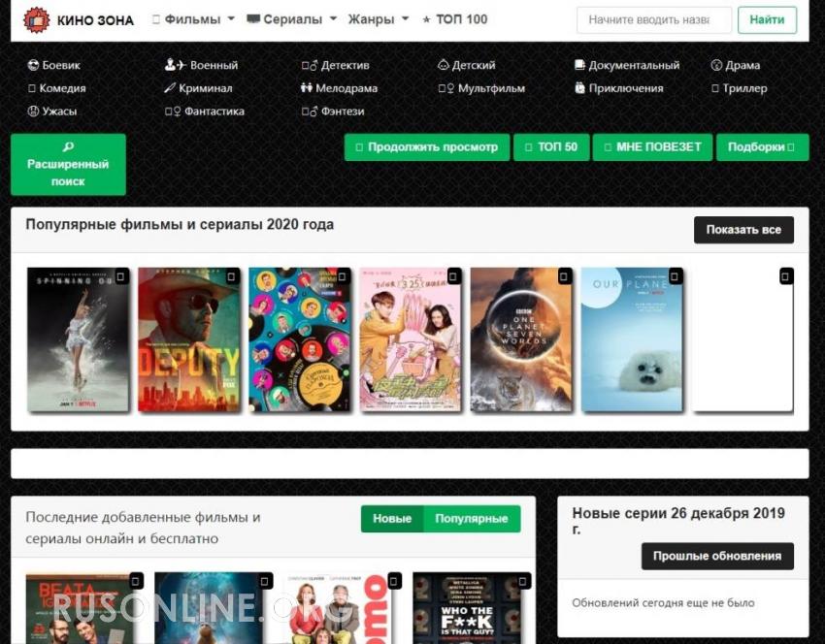This screenshot has height=644, width=825.
Task: Bookmark the Deputy poster via corner icon
Action: (232, 276)
